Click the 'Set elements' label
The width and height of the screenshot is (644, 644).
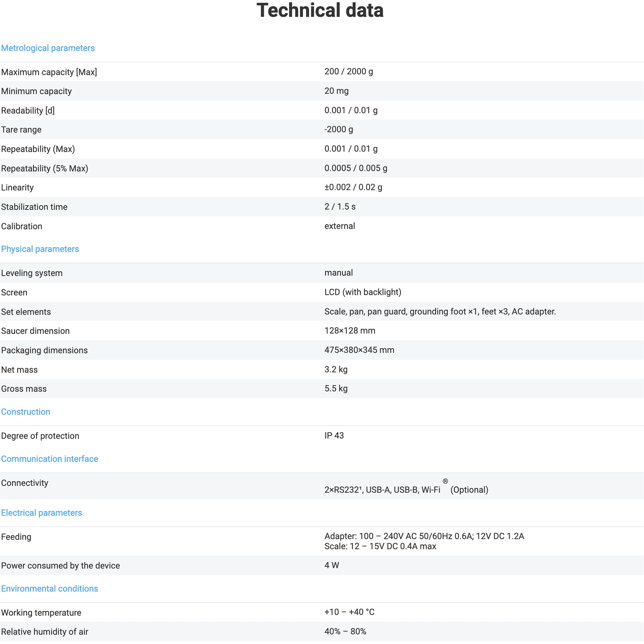[26, 312]
